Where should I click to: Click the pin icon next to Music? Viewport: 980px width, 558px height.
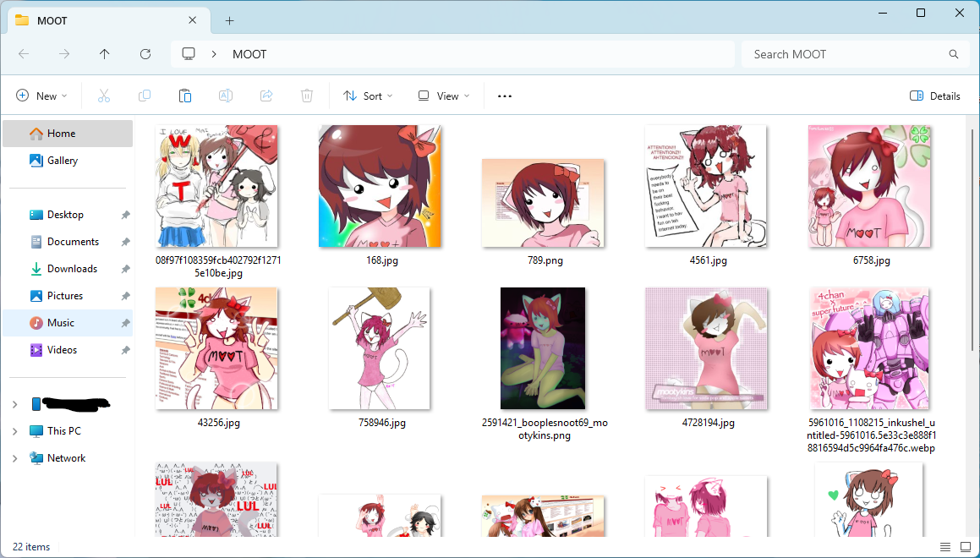(125, 323)
